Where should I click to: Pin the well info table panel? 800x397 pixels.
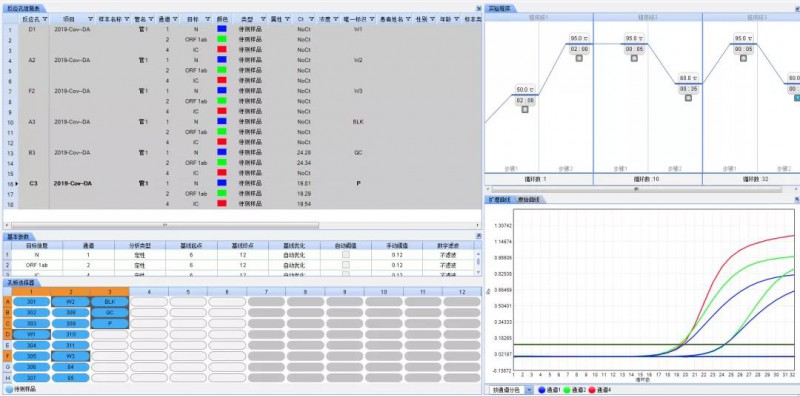pyautogui.click(x=478, y=8)
